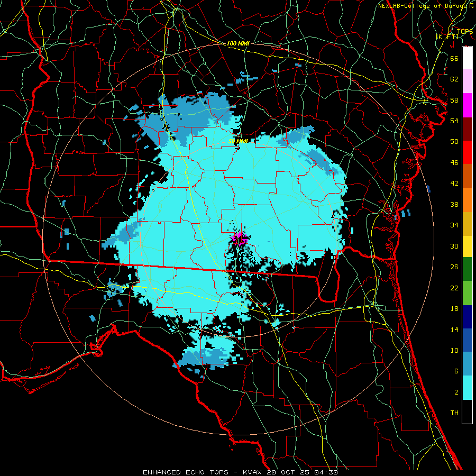
Task: Click the legend value '66'
Action: (x=454, y=58)
